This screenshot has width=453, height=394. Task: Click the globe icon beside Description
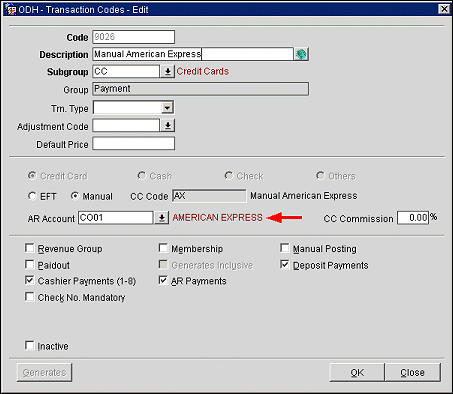tap(301, 54)
